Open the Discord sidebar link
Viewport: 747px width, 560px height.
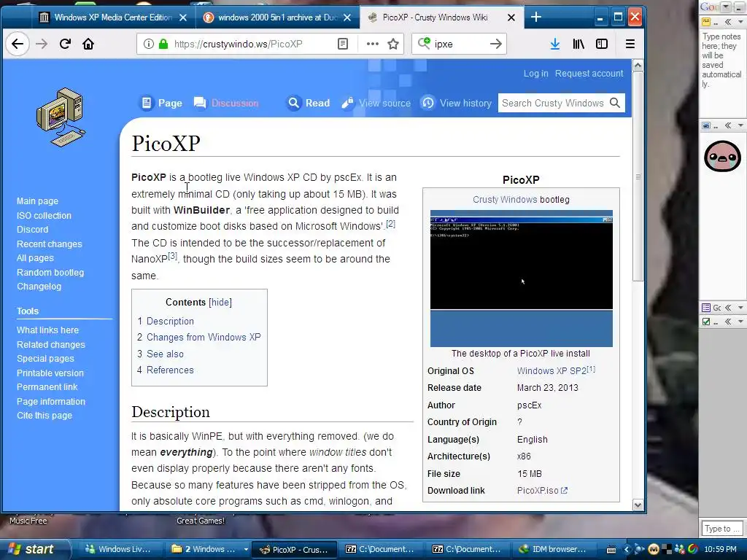click(x=32, y=229)
